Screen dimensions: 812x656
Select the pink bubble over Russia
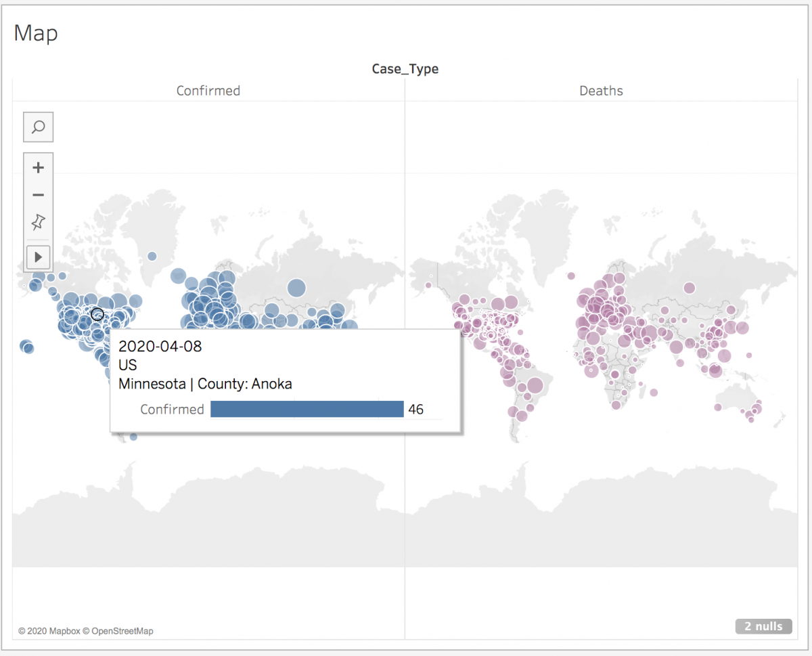point(689,288)
